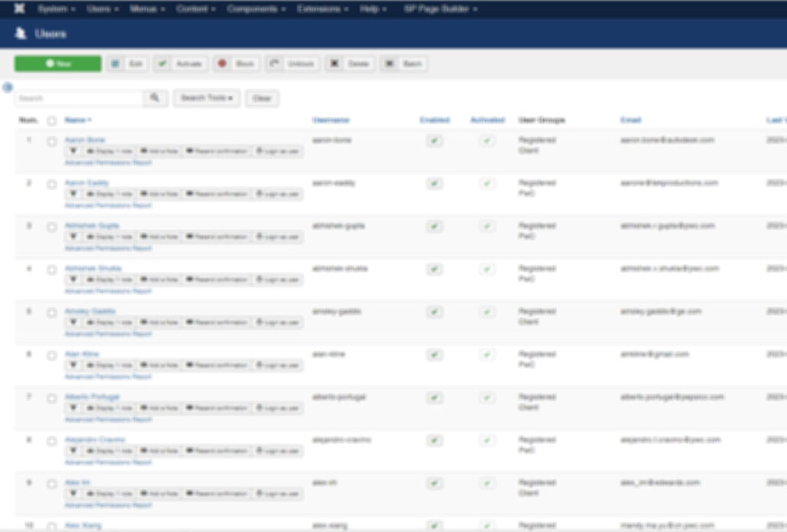This screenshot has width=787, height=532.
Task: Click the green New button
Action: point(58,64)
